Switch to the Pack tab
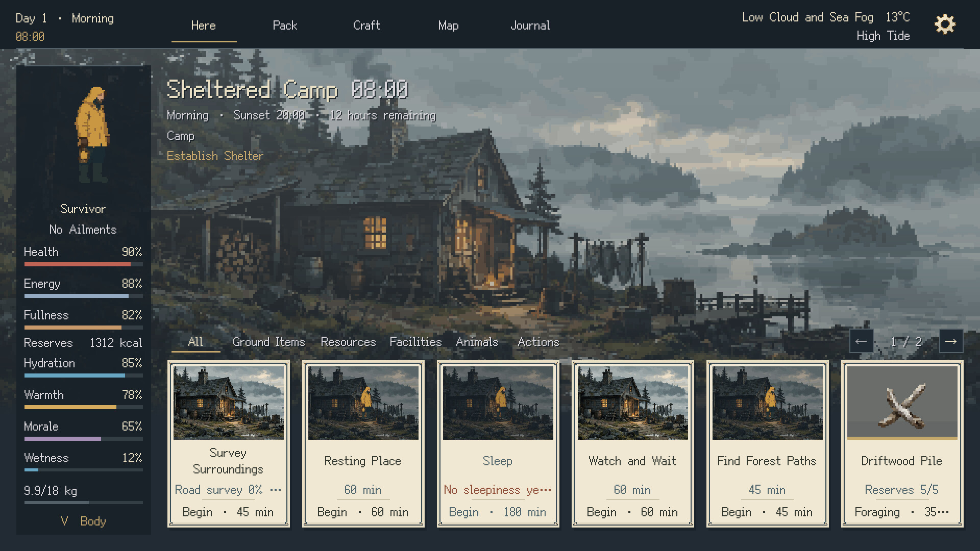Viewport: 980px width, 551px height. (x=285, y=26)
